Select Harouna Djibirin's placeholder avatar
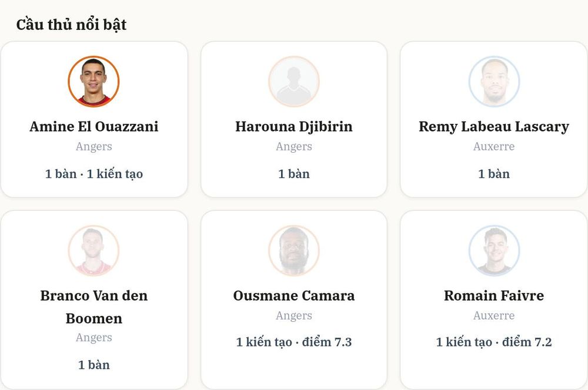The width and height of the screenshot is (588, 390). [x=294, y=81]
